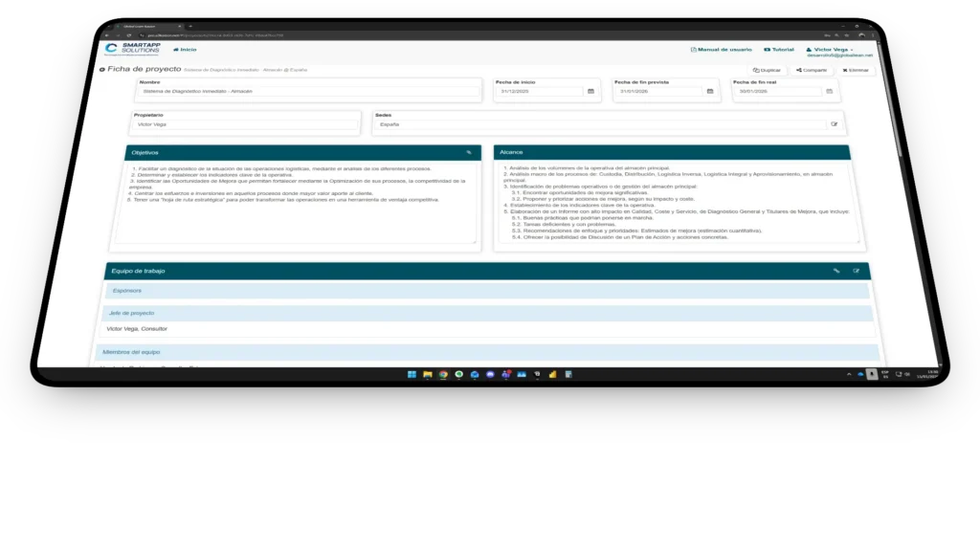Click the link icon in Objetivos header

[469, 152]
